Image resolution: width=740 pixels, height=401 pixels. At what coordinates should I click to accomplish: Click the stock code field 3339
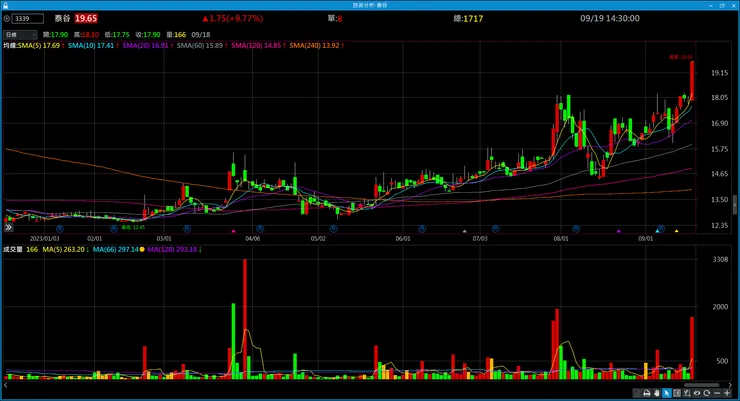28,18
